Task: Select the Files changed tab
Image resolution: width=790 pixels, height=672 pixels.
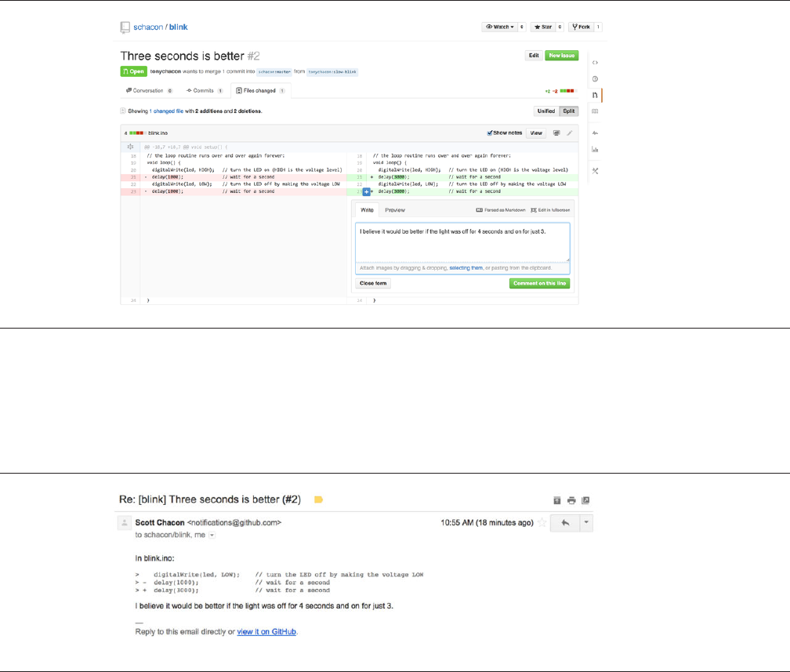Action: coord(260,91)
